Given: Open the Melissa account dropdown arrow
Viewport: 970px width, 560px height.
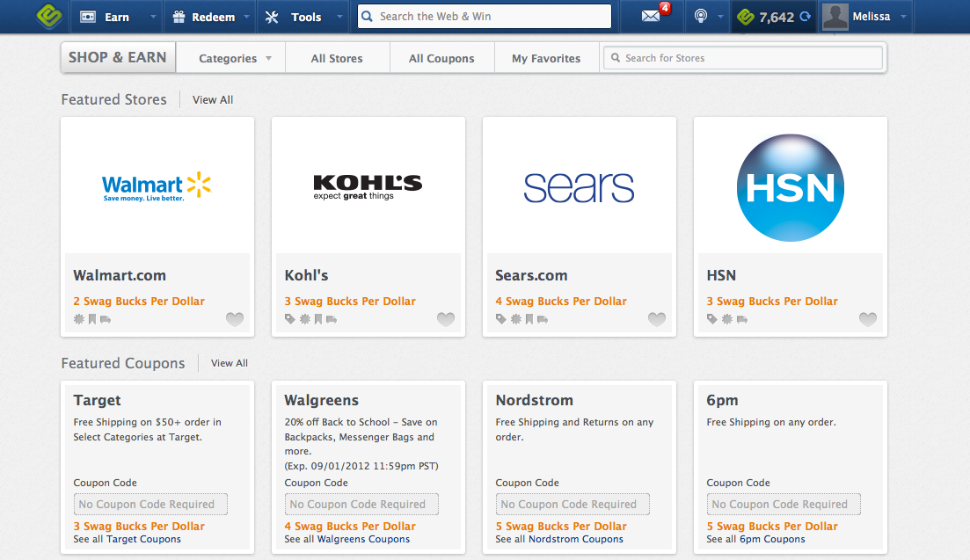Looking at the screenshot, I should pos(903,17).
